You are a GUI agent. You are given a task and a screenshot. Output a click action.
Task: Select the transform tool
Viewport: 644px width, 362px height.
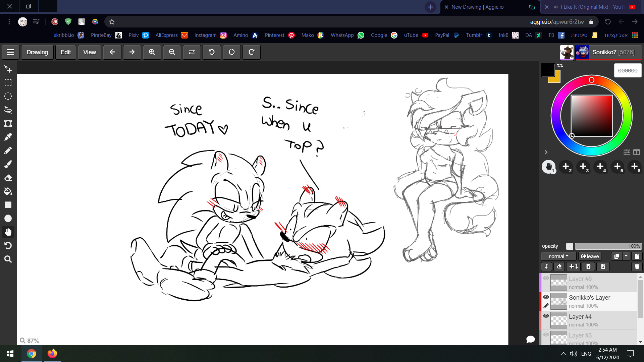[8, 123]
